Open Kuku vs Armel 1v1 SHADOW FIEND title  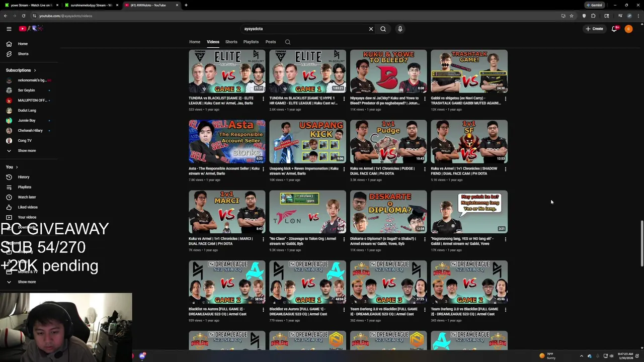(465, 171)
